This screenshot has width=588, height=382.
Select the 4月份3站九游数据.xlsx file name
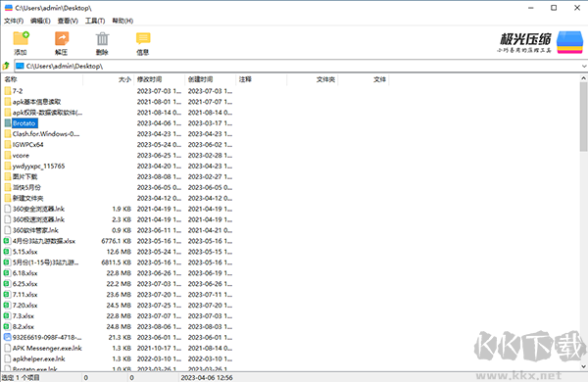coord(44,241)
